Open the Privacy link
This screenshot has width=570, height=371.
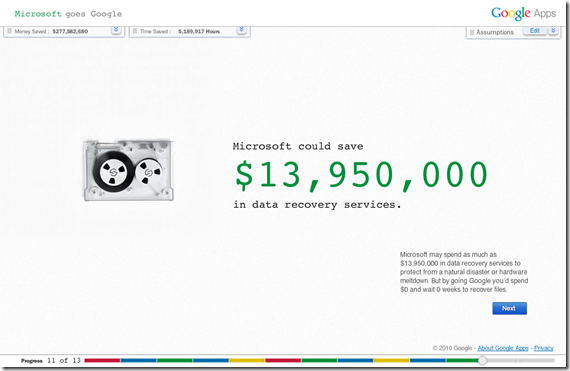(x=543, y=348)
